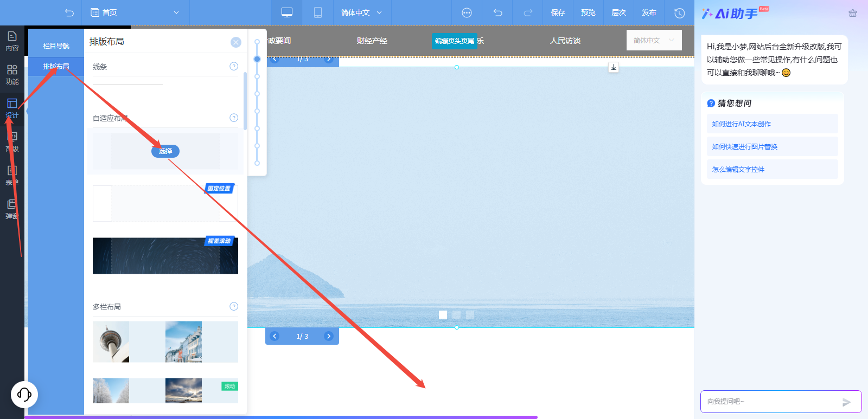868x419 pixels.
Task: Switch to the 栏目导航 tab
Action: 56,46
